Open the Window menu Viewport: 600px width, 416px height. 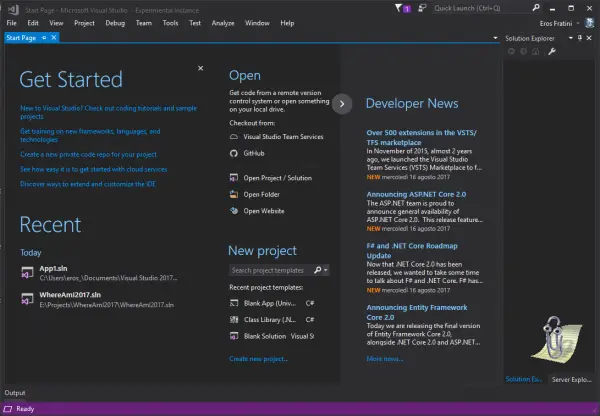tap(257, 23)
